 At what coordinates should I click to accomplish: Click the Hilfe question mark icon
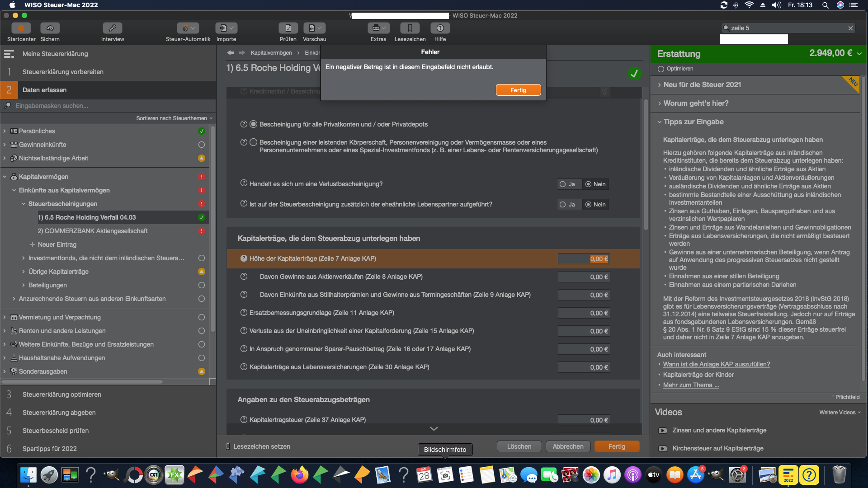[440, 28]
